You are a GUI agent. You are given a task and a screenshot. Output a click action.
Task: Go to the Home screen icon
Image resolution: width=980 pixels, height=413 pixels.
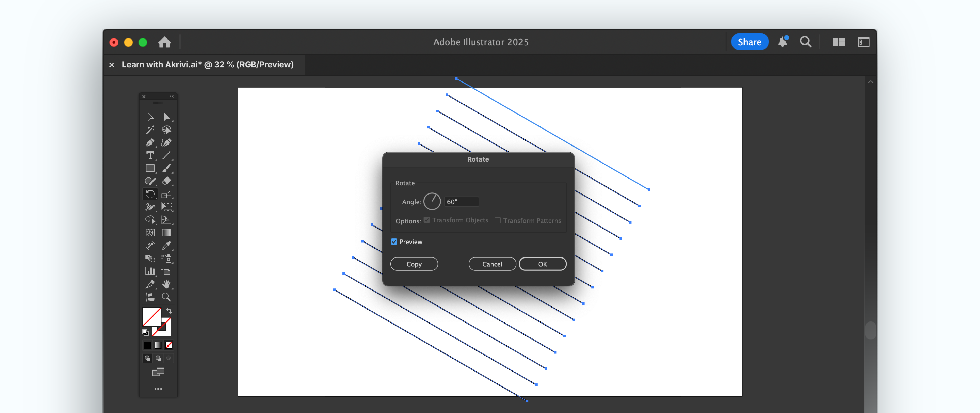click(164, 42)
